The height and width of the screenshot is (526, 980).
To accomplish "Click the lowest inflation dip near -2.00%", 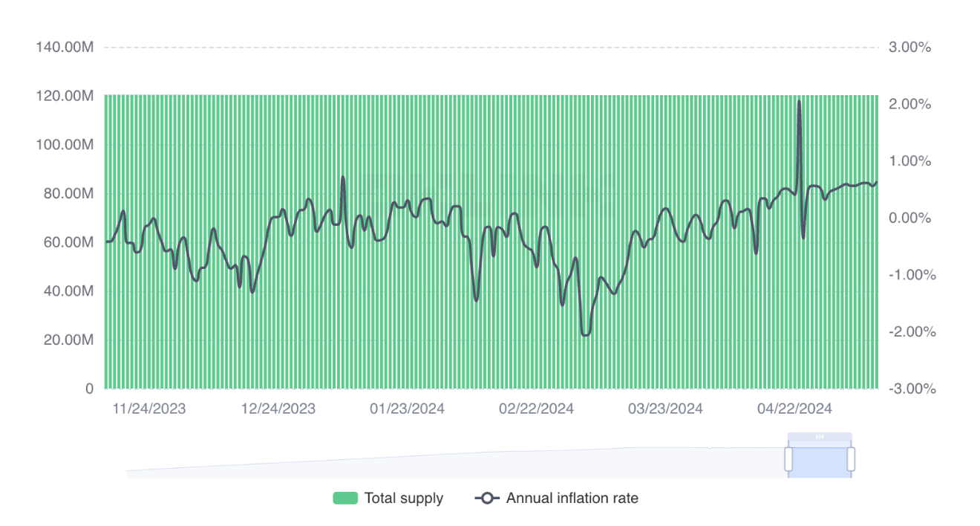I will (x=585, y=335).
